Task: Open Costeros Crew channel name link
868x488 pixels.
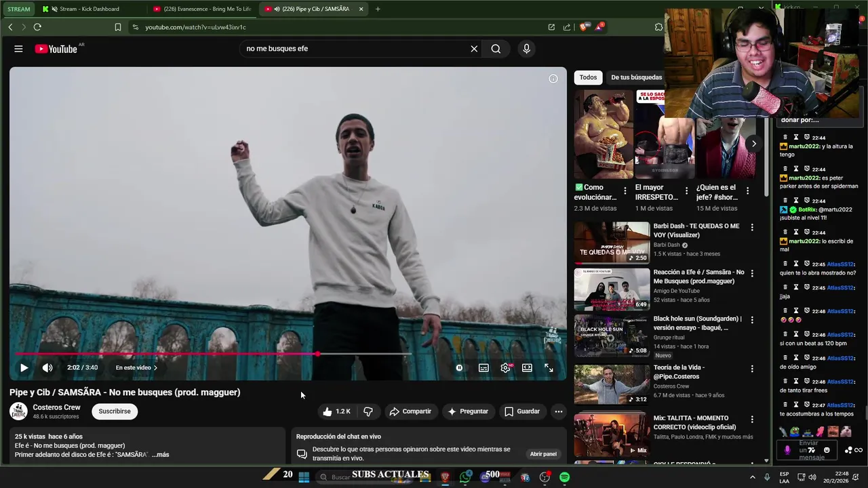Action: 56,407
